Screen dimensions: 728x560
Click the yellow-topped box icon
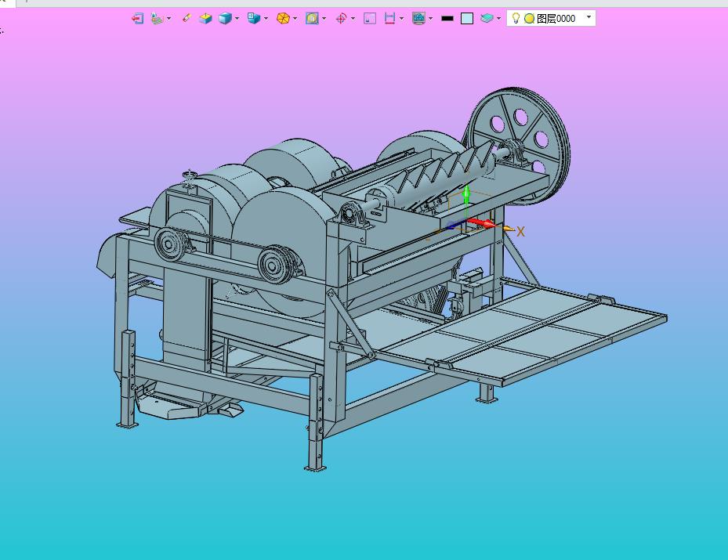point(205,18)
